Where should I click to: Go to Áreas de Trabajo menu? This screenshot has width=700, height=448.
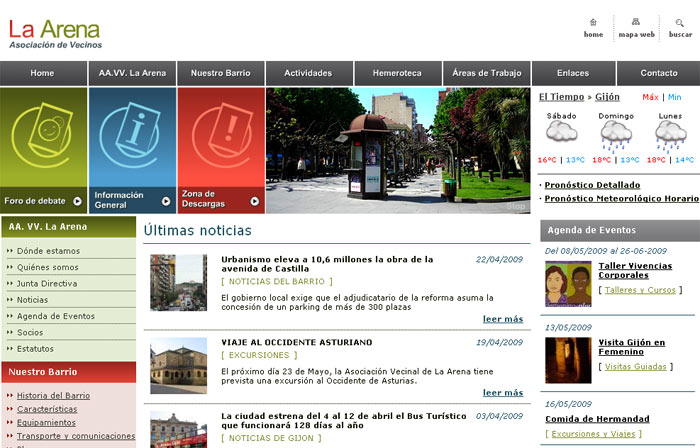(486, 73)
